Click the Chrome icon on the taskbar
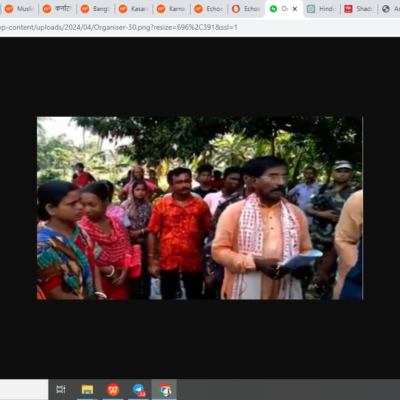Screen dimensions: 400x400 coord(164,389)
